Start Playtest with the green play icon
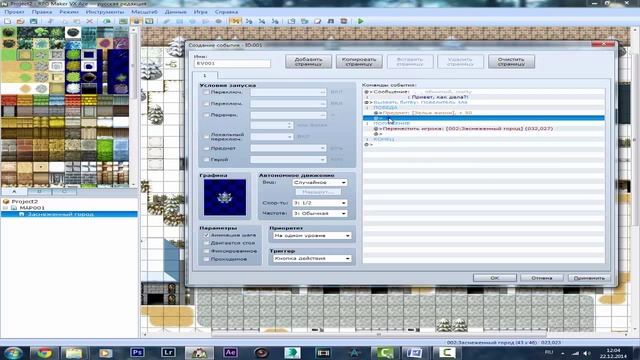This screenshot has height=360, width=640. coord(360,21)
